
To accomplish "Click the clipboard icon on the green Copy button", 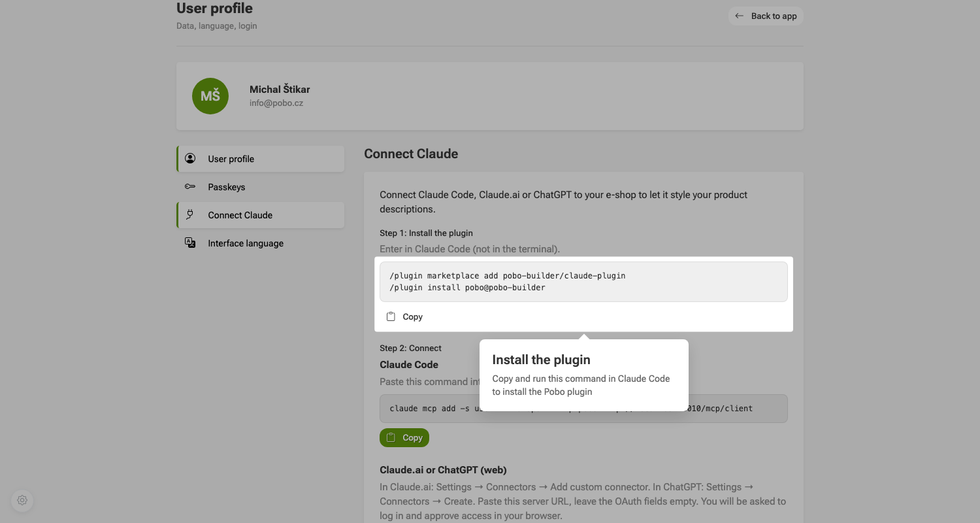I will pyautogui.click(x=391, y=437).
